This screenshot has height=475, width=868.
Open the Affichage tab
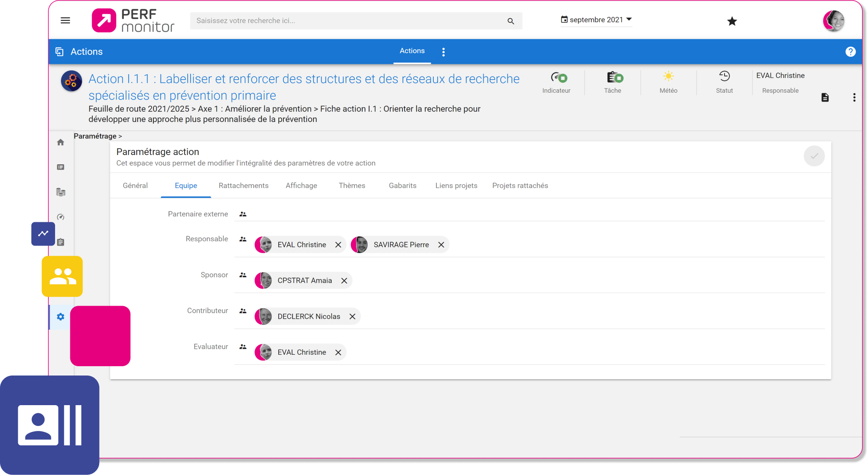(301, 185)
